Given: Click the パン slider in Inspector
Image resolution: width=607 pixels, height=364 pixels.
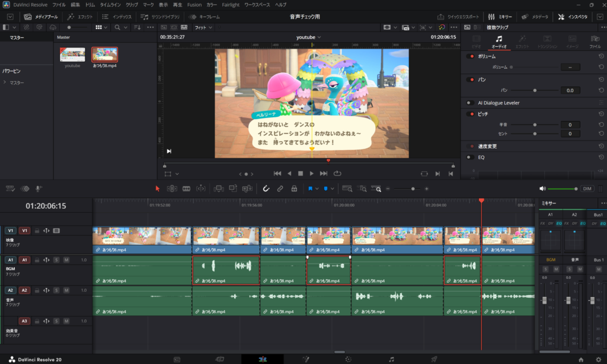Looking at the screenshot, I should [x=535, y=90].
